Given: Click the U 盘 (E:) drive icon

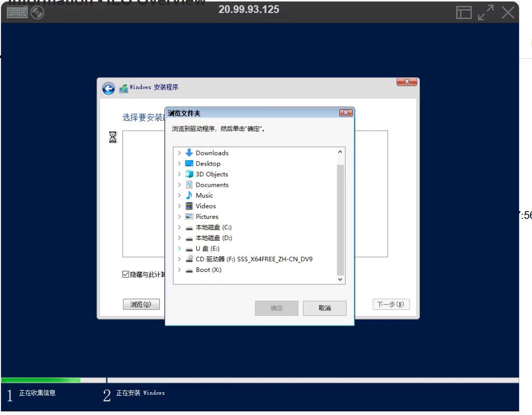Looking at the screenshot, I should [x=189, y=249].
